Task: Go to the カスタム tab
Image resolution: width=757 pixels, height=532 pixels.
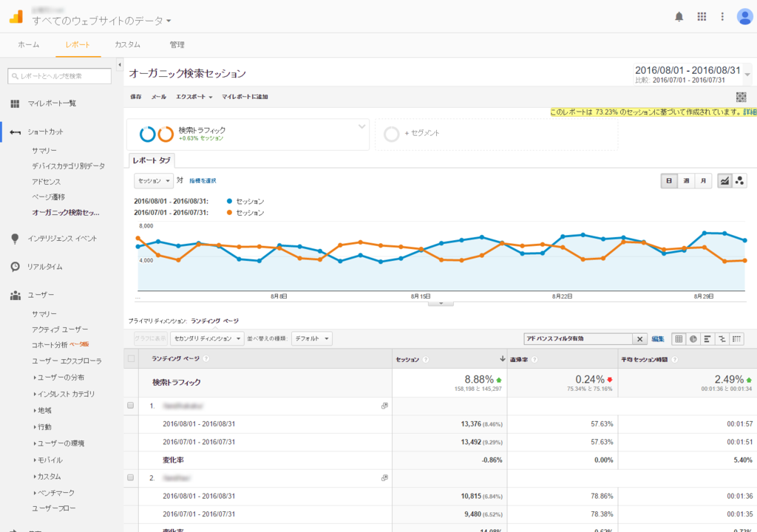Action: click(127, 45)
